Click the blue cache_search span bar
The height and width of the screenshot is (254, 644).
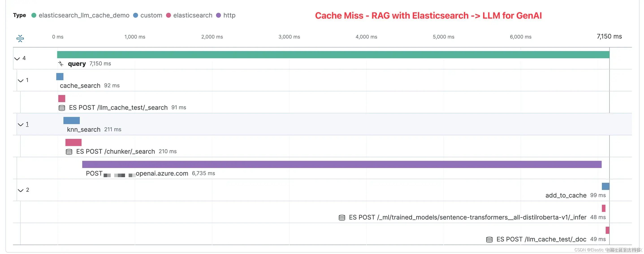click(x=60, y=77)
